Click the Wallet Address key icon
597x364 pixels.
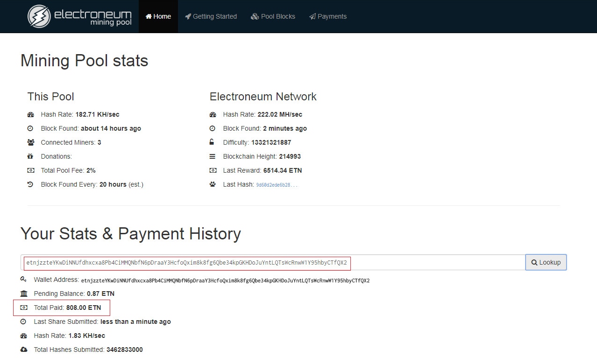23,280
